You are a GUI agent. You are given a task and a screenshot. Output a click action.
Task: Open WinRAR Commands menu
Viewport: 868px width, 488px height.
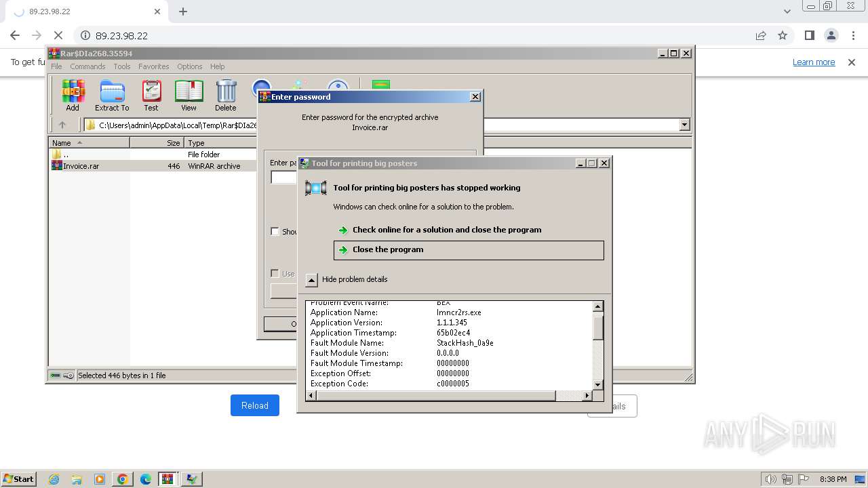point(87,66)
